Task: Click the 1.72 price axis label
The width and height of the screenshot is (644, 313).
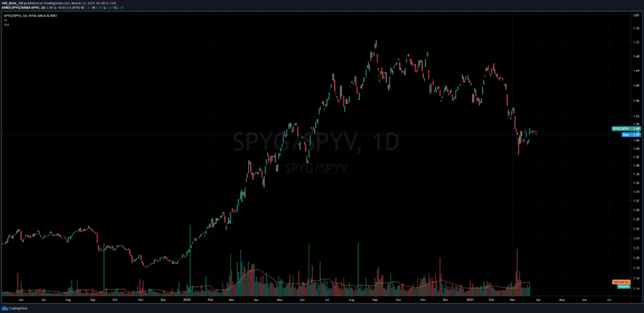Action: coord(636,42)
